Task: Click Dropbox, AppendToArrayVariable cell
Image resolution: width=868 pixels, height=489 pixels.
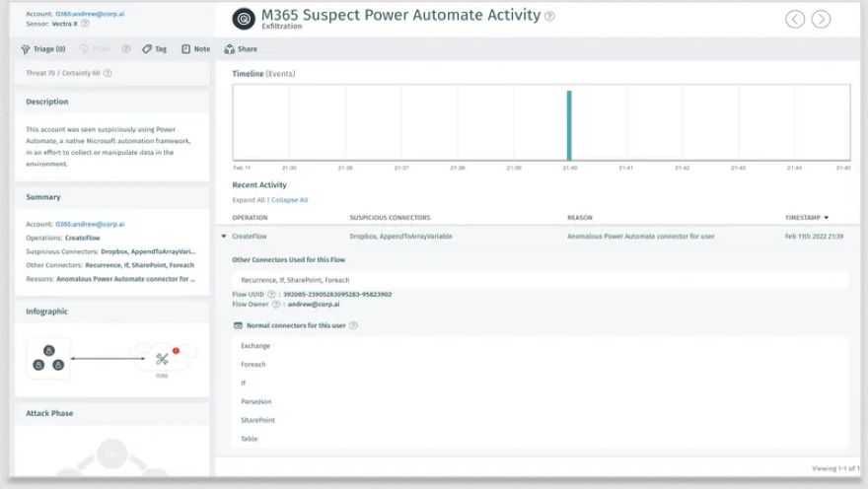Action: (x=400, y=237)
